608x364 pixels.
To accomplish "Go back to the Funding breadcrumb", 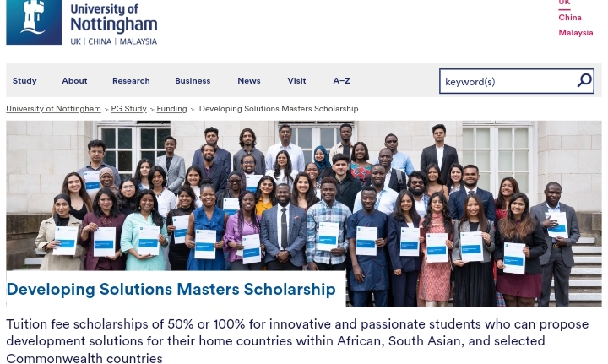I will click(171, 109).
